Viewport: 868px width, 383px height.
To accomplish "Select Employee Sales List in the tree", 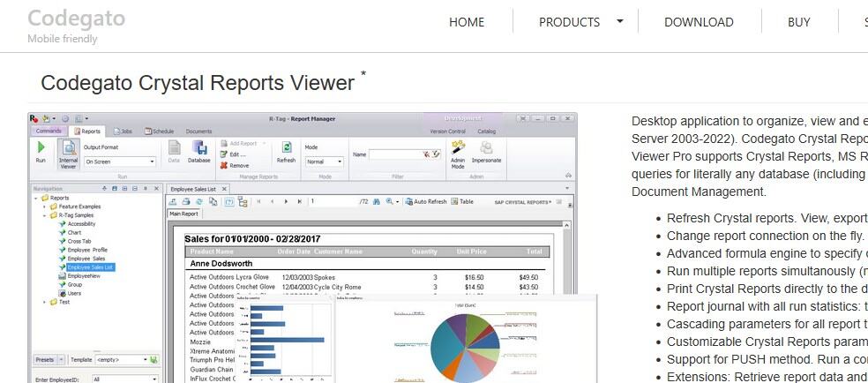I will (91, 267).
